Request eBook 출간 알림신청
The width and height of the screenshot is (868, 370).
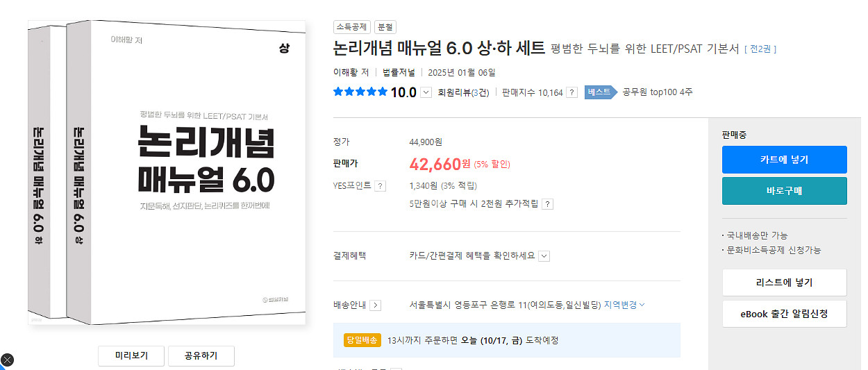click(x=784, y=314)
